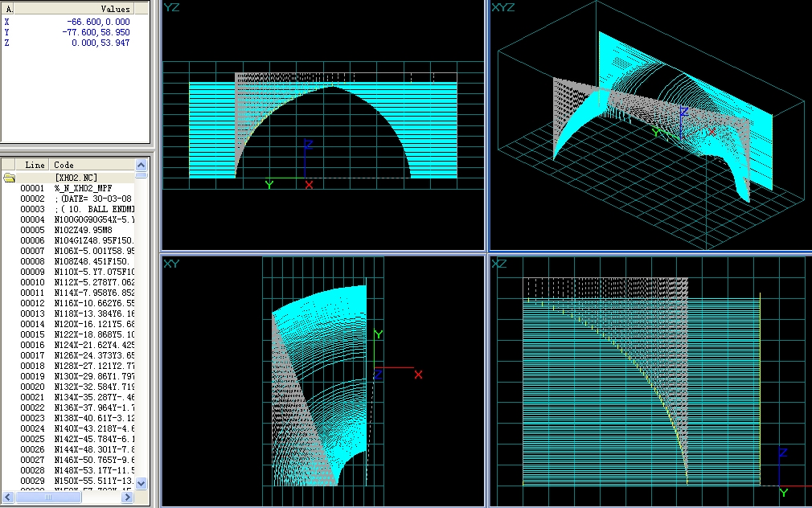Select the [XH02.NC] file row

click(x=68, y=178)
